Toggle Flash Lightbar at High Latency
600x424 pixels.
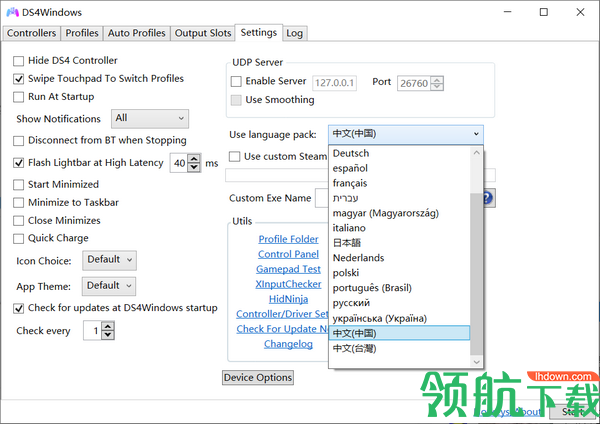point(18,163)
